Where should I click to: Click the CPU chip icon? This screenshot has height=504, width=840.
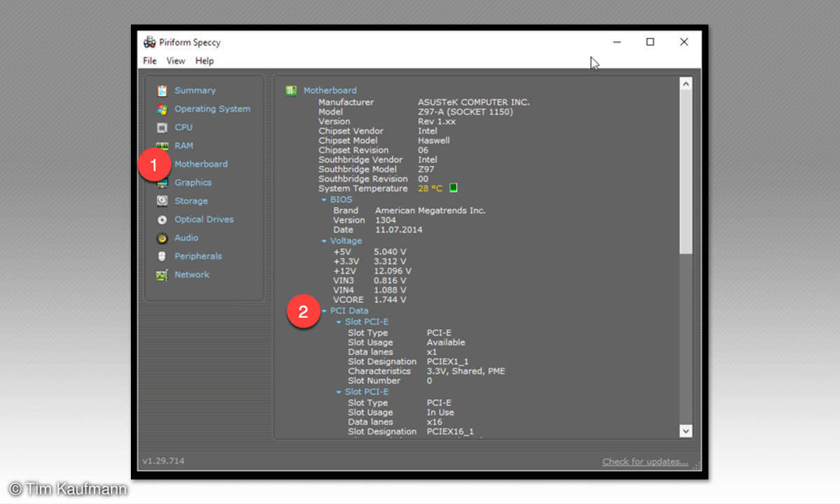[x=162, y=127]
